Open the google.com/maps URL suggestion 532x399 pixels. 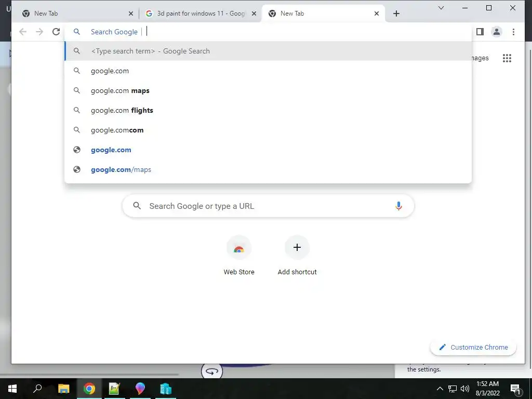click(x=268, y=169)
